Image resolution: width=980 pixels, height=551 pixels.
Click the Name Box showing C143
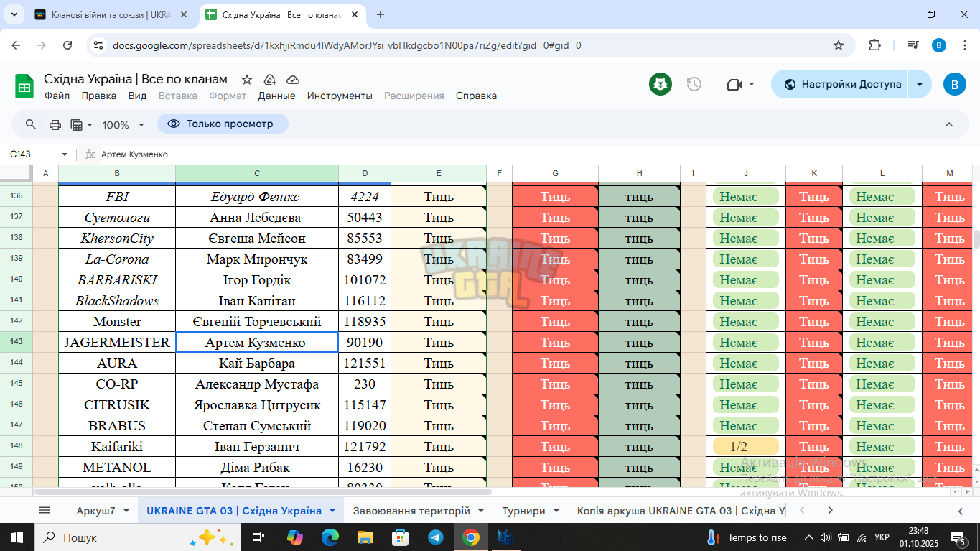pyautogui.click(x=32, y=154)
